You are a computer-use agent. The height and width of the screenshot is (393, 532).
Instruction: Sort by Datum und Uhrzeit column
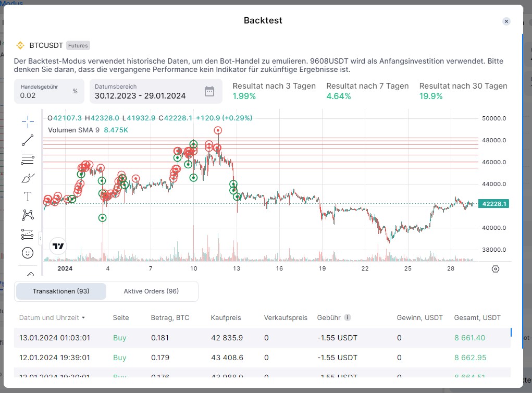coord(52,317)
